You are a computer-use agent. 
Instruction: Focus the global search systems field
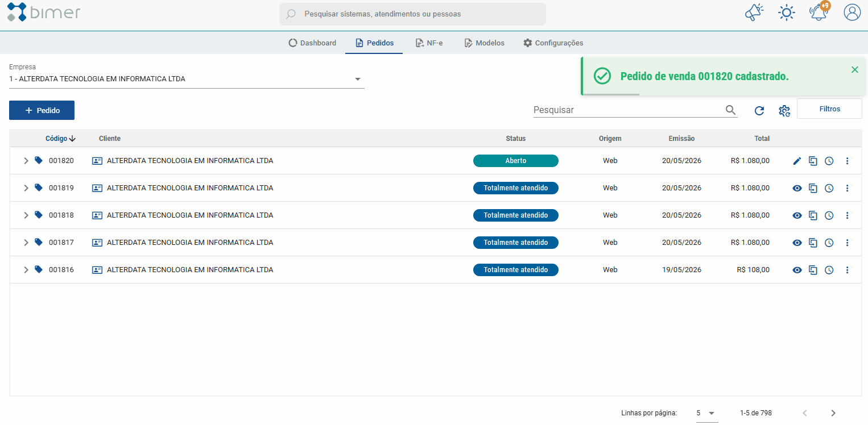(412, 14)
